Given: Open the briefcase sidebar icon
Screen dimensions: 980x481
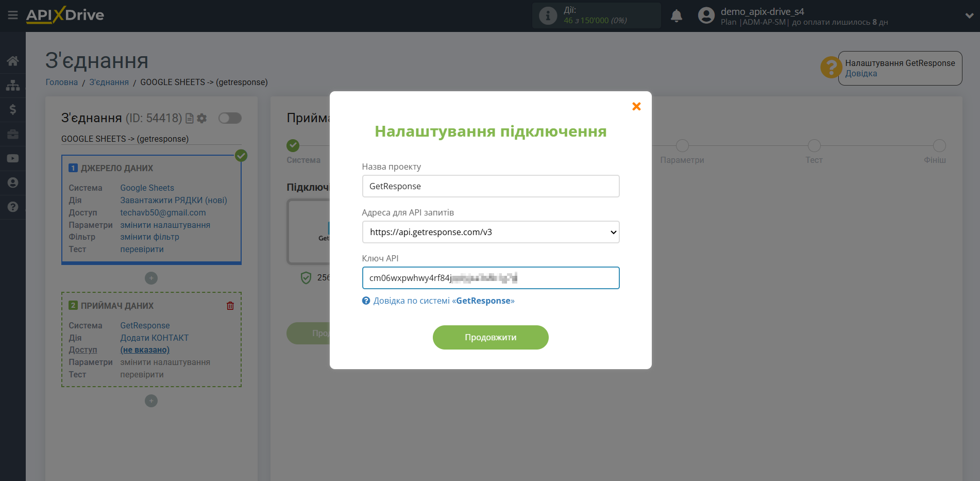Looking at the screenshot, I should 13,134.
